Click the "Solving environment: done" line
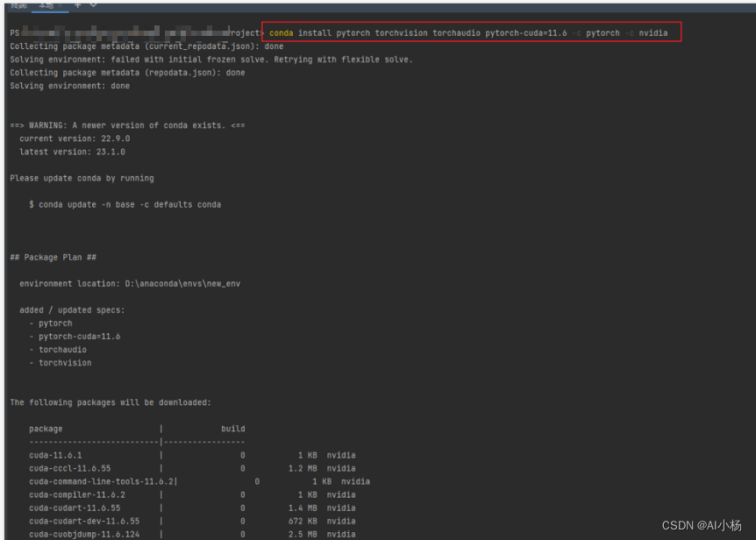The width and height of the screenshot is (756, 540). coord(70,86)
